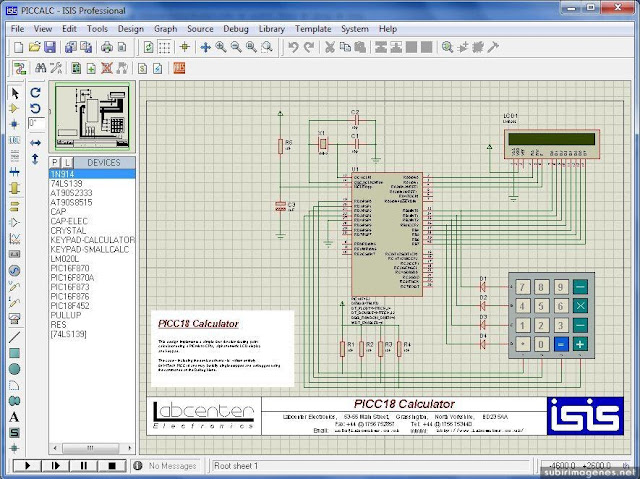Redraw the display with the refresh icon
This screenshot has height=479, width=640.
[149, 47]
